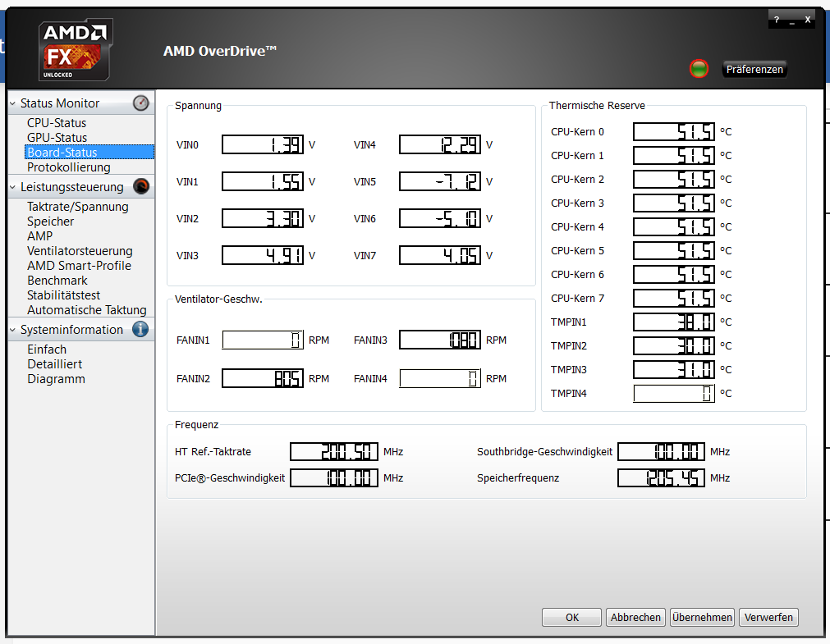Click the VIN7 voltage readout
The height and width of the screenshot is (644, 830).
tap(440, 256)
